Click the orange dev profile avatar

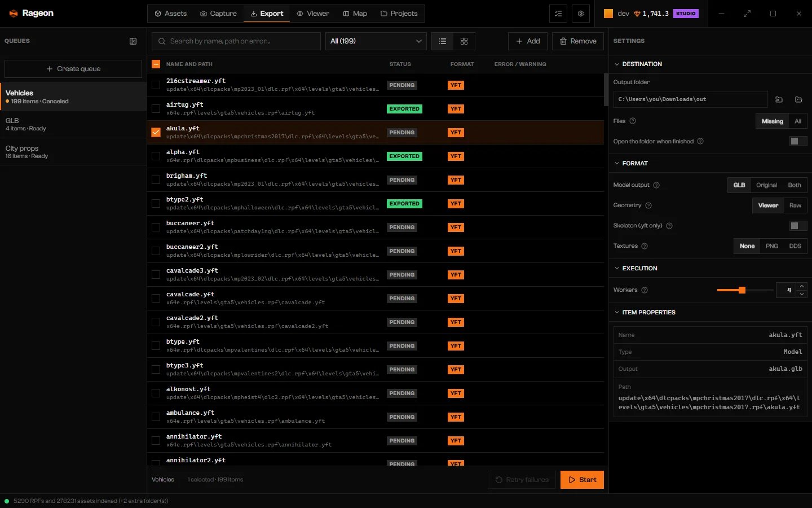pos(608,14)
